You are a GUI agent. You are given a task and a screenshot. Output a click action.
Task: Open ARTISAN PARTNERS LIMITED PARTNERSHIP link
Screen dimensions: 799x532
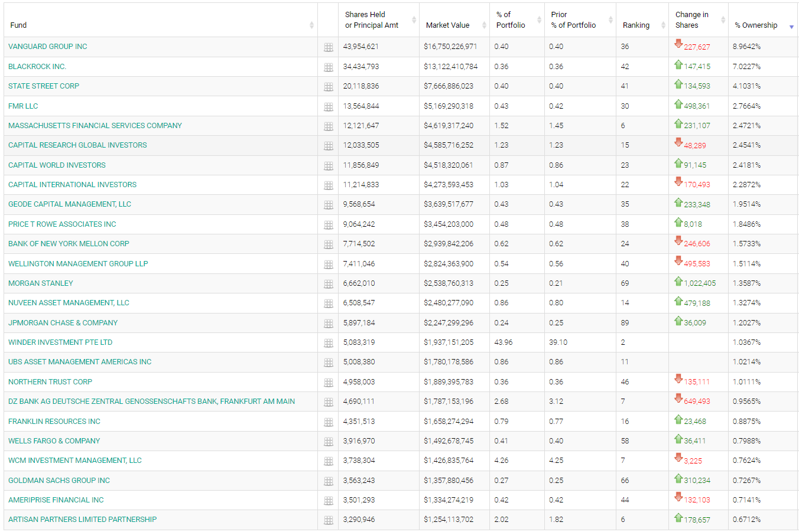(x=83, y=520)
